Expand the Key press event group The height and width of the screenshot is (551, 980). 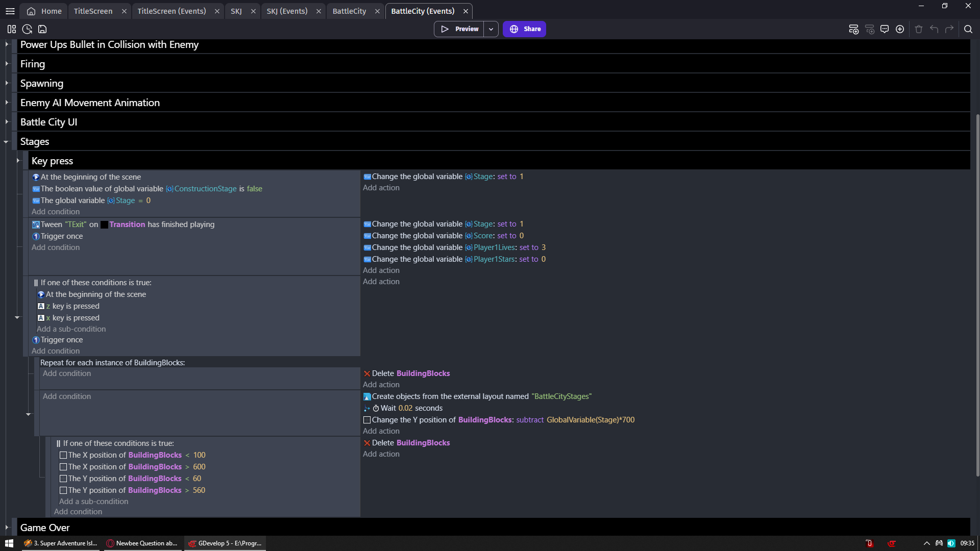coord(18,161)
